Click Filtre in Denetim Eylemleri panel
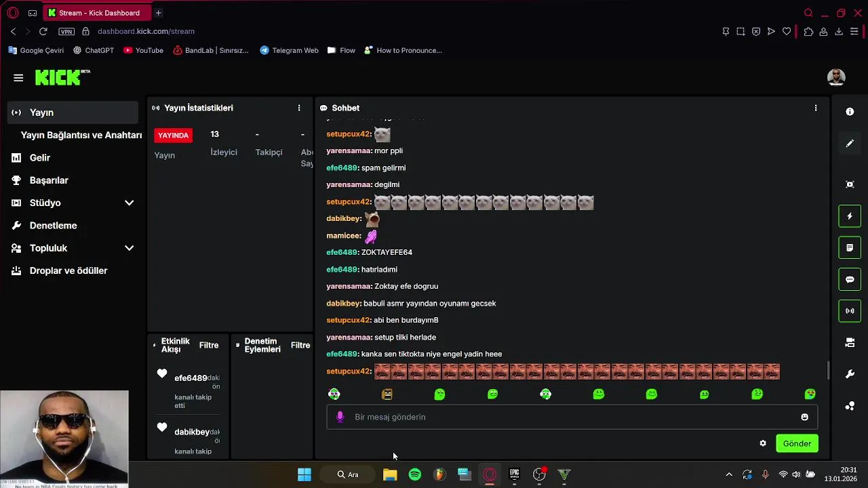 pos(300,345)
